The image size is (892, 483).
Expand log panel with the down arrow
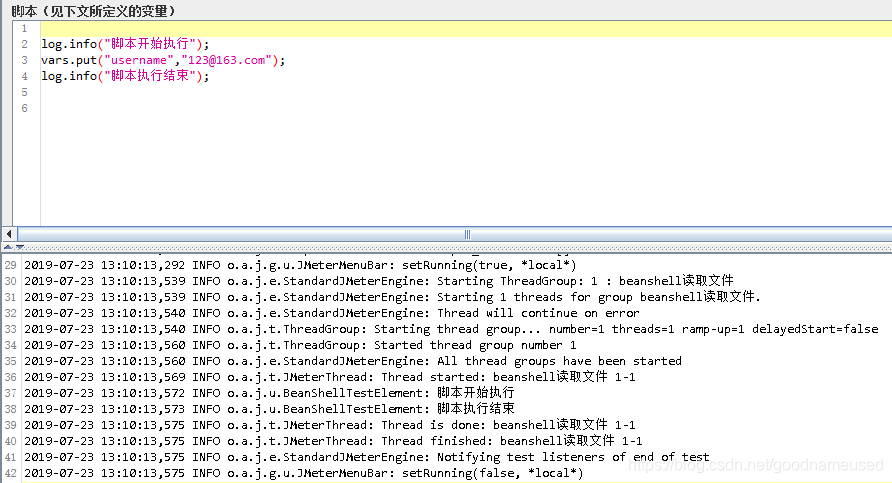[19, 247]
